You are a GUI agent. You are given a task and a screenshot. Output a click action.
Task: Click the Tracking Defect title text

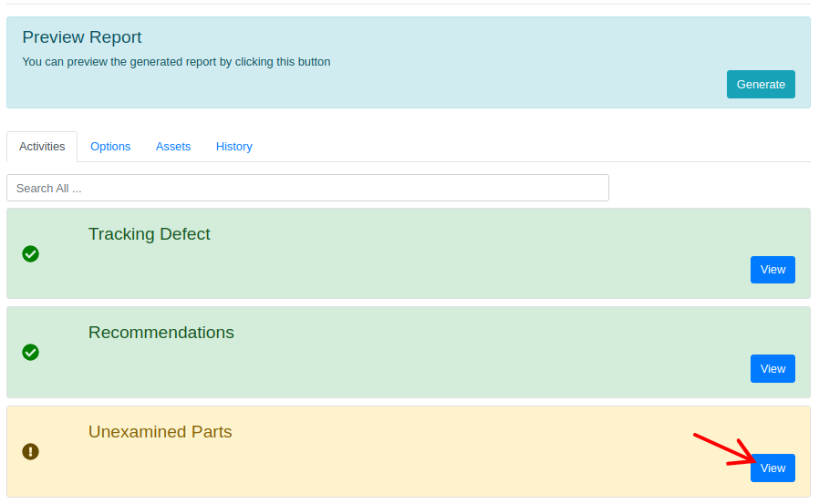pos(149,234)
